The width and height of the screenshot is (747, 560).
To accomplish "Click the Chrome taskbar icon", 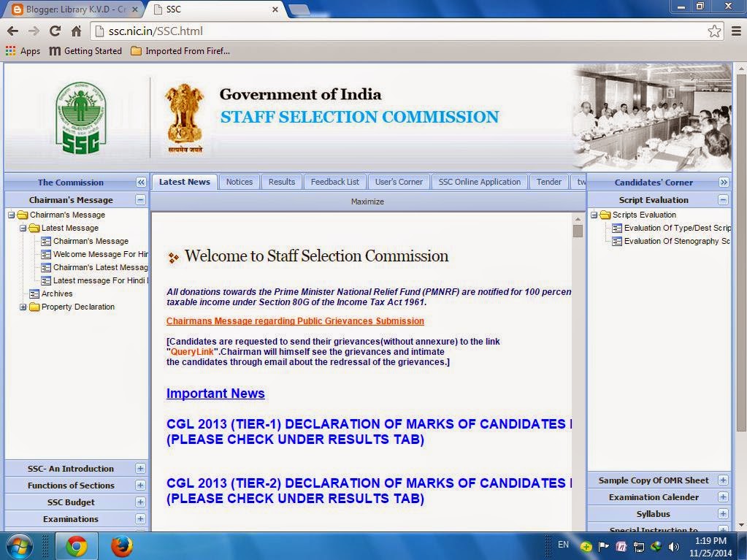I will tap(77, 546).
